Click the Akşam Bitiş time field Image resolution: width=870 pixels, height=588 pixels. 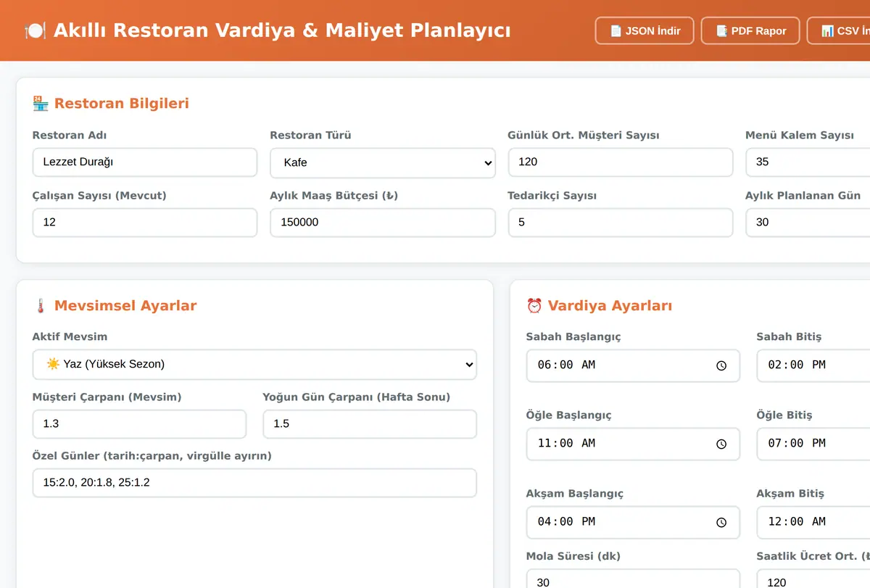pyautogui.click(x=813, y=522)
